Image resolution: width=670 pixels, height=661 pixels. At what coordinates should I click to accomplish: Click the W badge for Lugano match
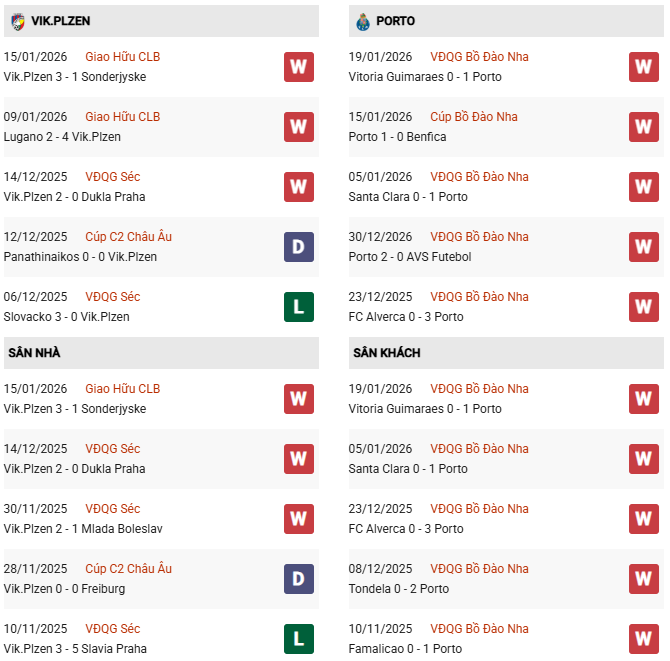tap(298, 127)
